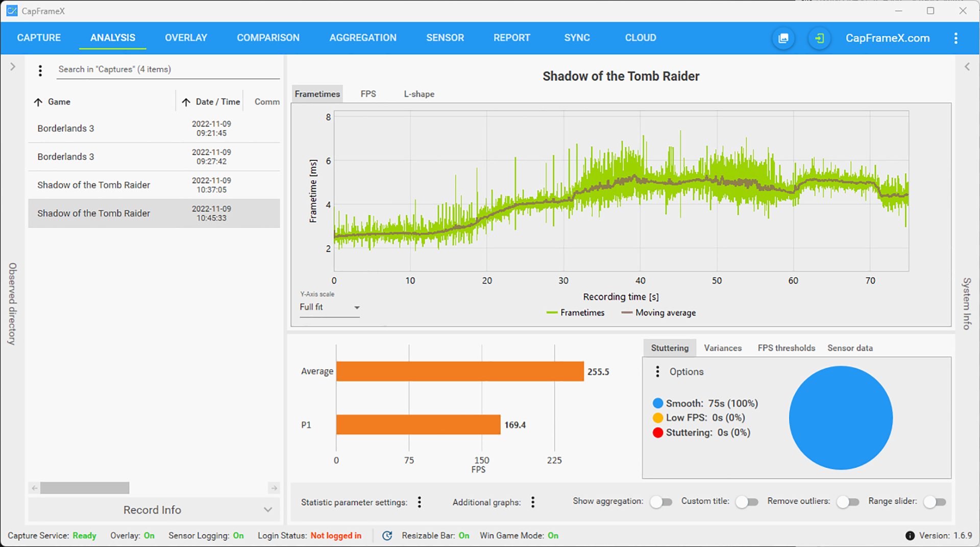This screenshot has height=547, width=980.
Task: Click the screenshot icon in the header
Action: [x=783, y=38]
